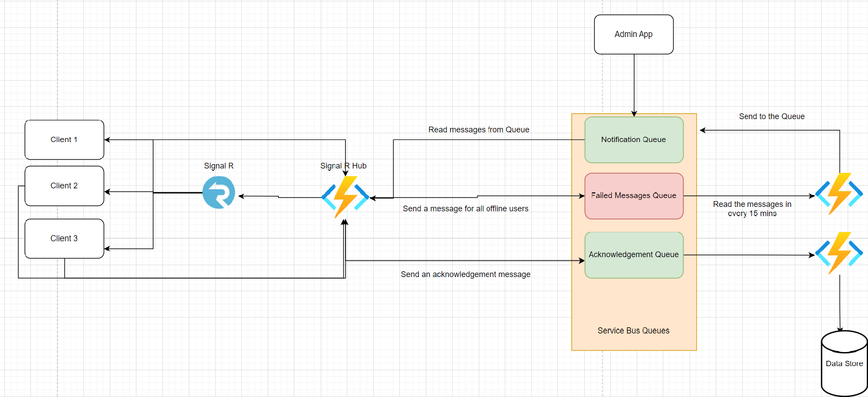
Task: Select the Acknowledgement Queue shape
Action: (634, 255)
